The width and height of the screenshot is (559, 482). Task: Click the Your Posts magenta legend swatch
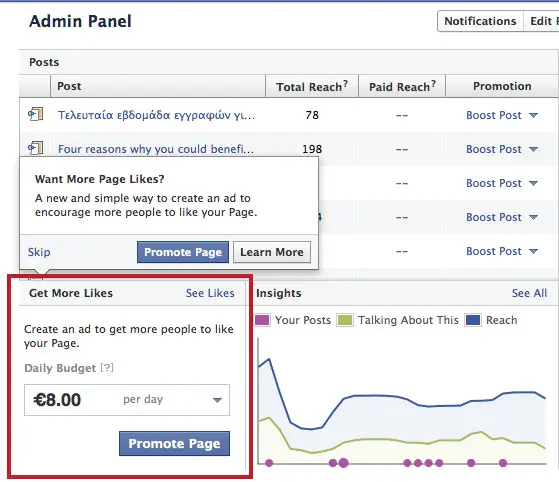click(262, 320)
